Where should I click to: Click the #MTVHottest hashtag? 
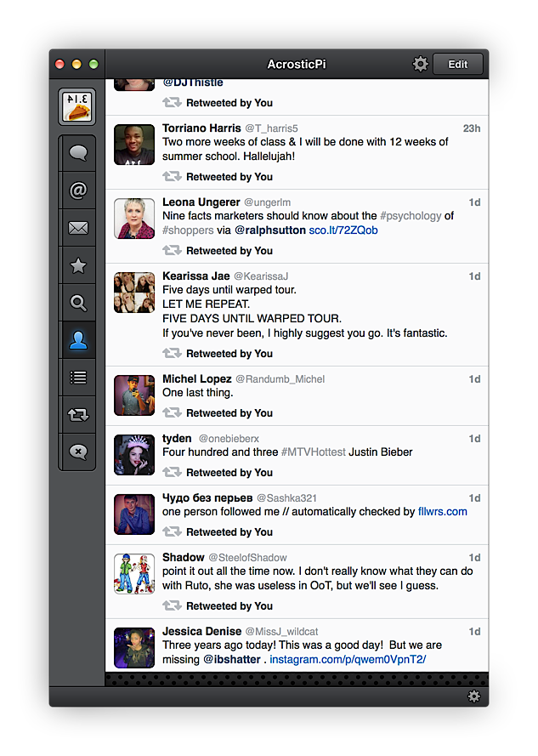314,452
